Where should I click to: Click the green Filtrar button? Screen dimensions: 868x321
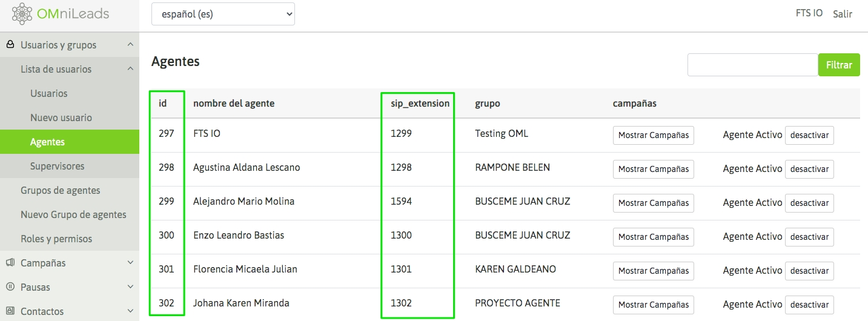coord(839,65)
